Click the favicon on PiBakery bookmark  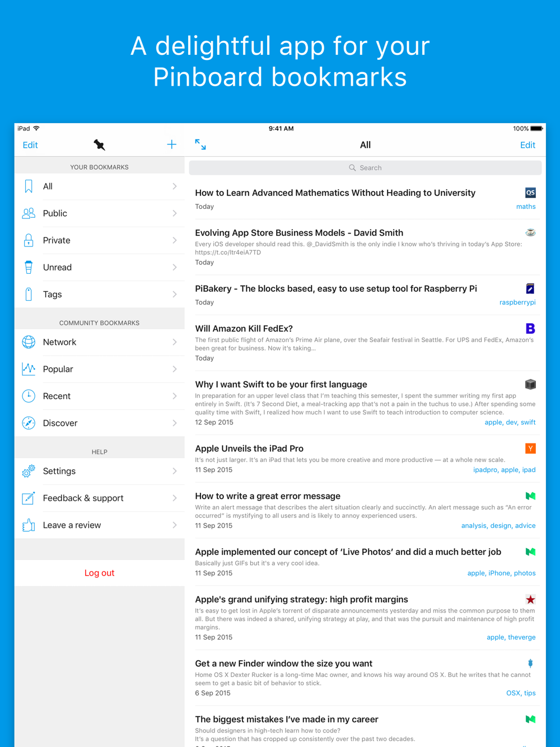pyautogui.click(x=530, y=288)
